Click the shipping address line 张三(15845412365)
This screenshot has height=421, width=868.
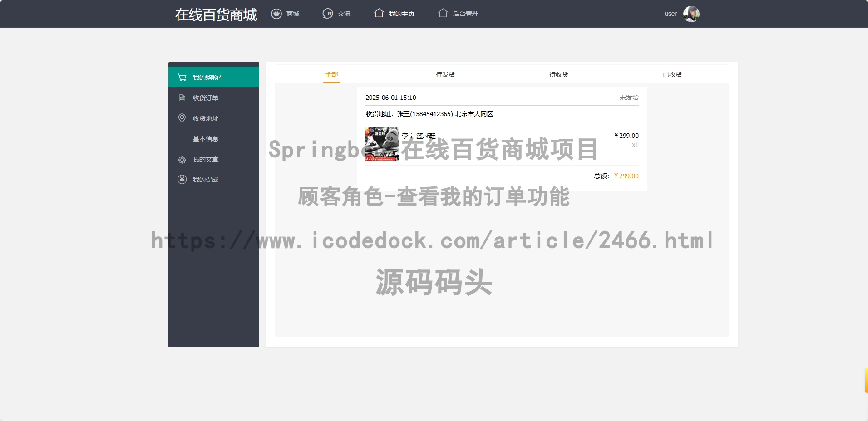pyautogui.click(x=429, y=114)
